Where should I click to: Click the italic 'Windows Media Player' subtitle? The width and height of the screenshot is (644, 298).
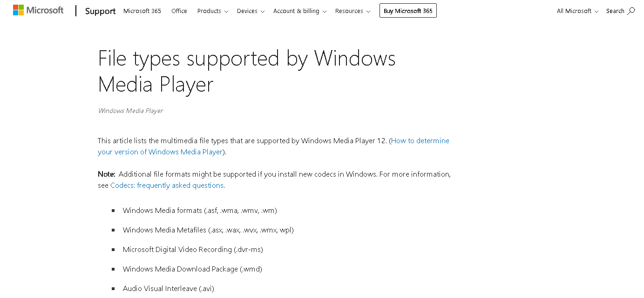tap(130, 111)
